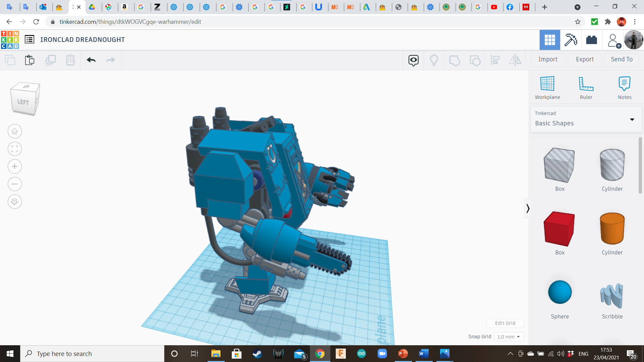Click the Undo arrow icon
644x362 pixels.
click(x=91, y=60)
